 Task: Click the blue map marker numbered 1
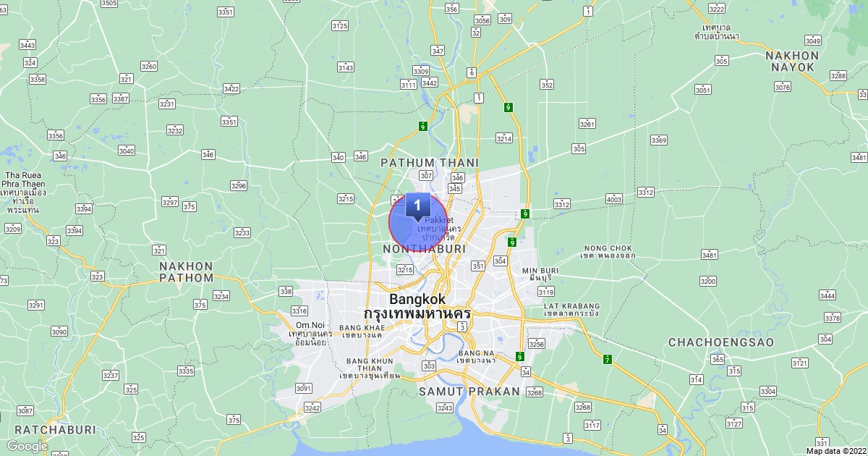pyautogui.click(x=417, y=206)
